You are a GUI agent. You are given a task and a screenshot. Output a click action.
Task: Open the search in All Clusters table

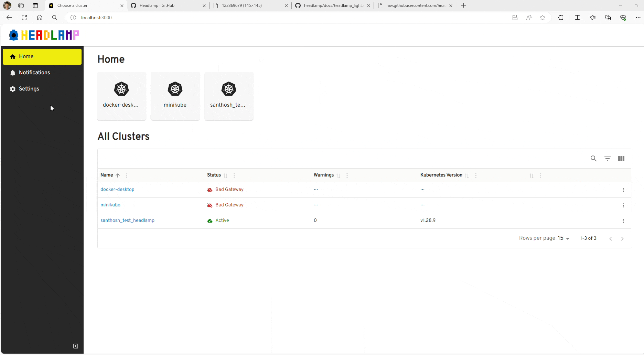coord(593,159)
